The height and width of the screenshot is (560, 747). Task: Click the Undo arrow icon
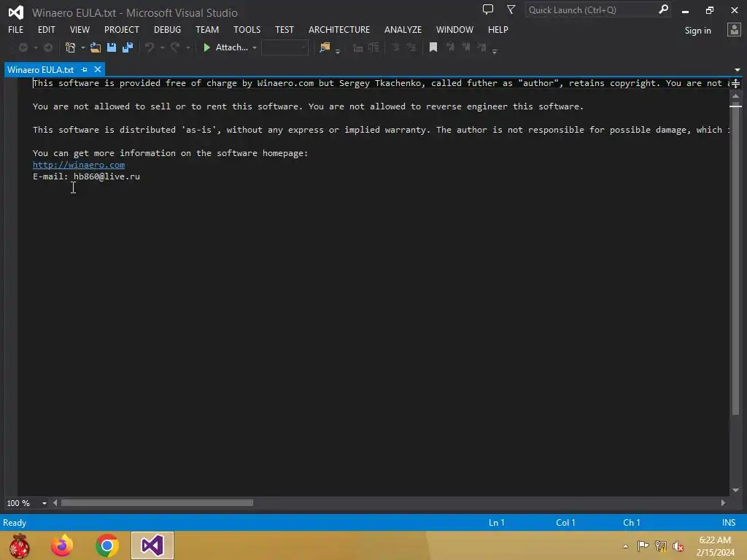click(150, 47)
